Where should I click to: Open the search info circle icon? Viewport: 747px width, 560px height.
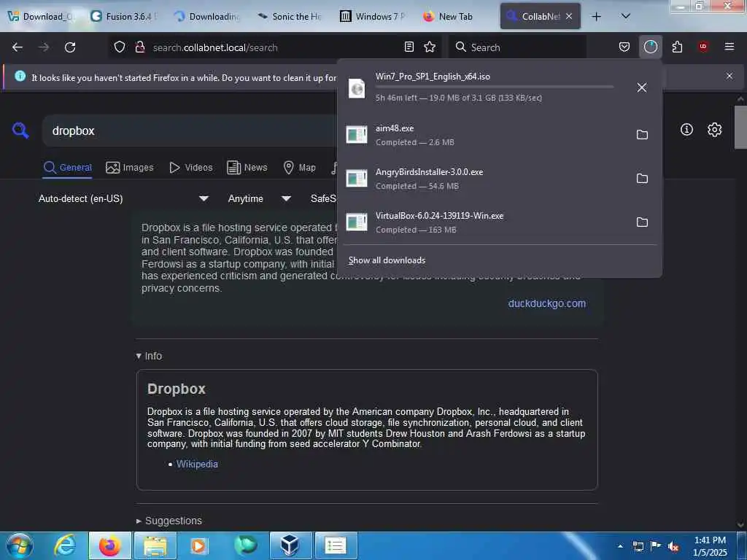click(x=686, y=130)
